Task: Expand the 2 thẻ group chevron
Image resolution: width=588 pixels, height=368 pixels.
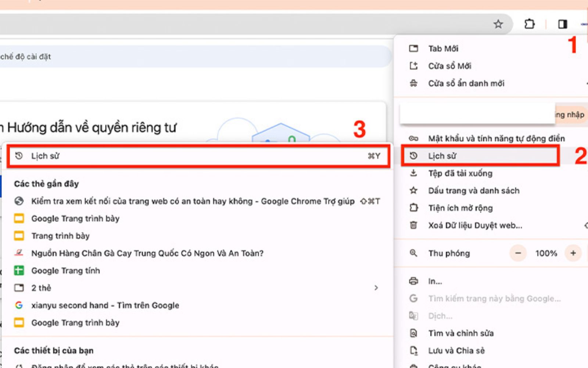Action: (x=376, y=288)
